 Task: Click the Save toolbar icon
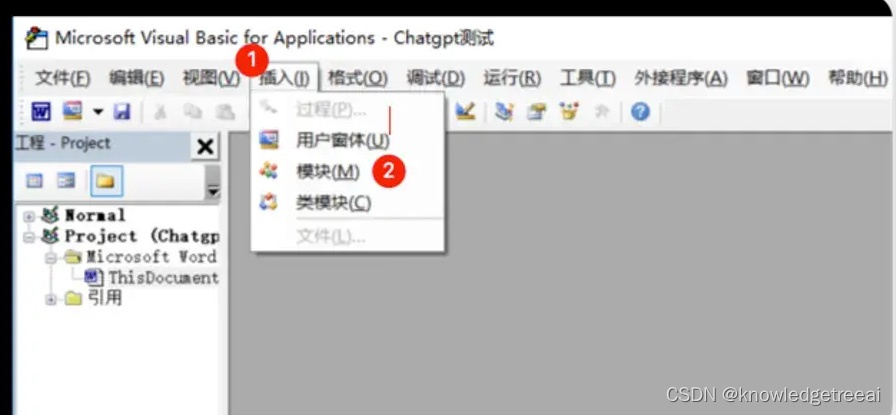(x=122, y=112)
